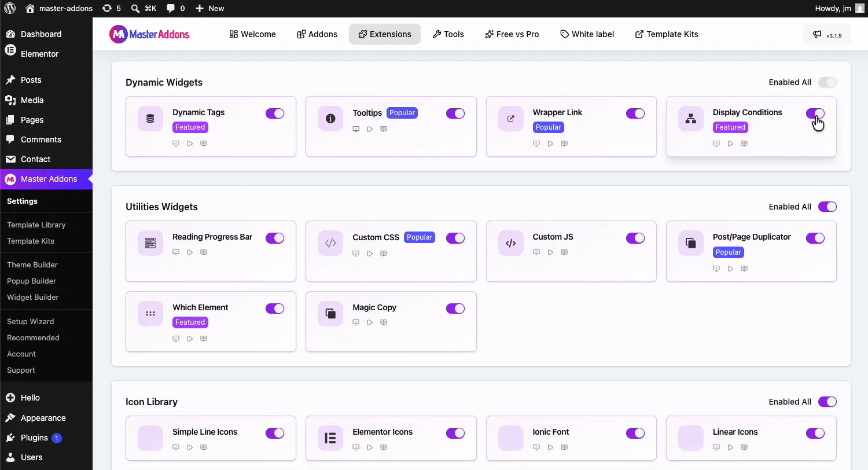
Task: Click the Dynamic Tags database icon
Action: coord(150,119)
